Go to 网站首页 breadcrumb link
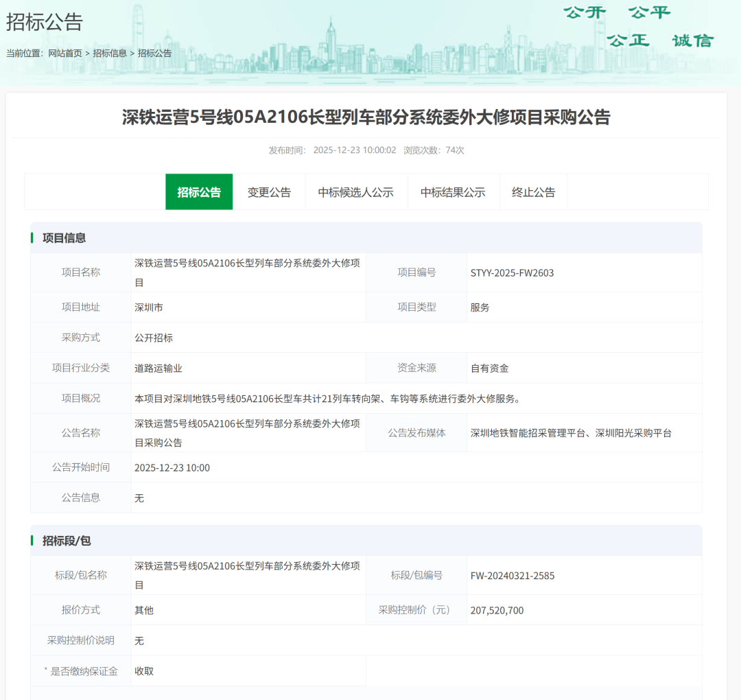The height and width of the screenshot is (700, 741). (65, 54)
